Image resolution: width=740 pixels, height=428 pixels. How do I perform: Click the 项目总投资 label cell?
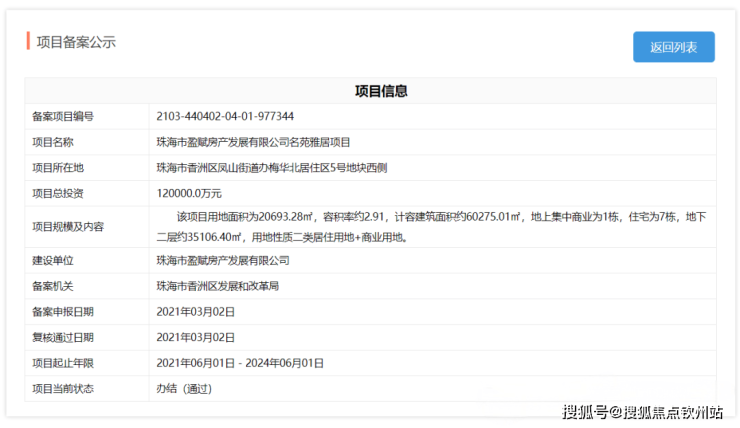pyautogui.click(x=58, y=193)
